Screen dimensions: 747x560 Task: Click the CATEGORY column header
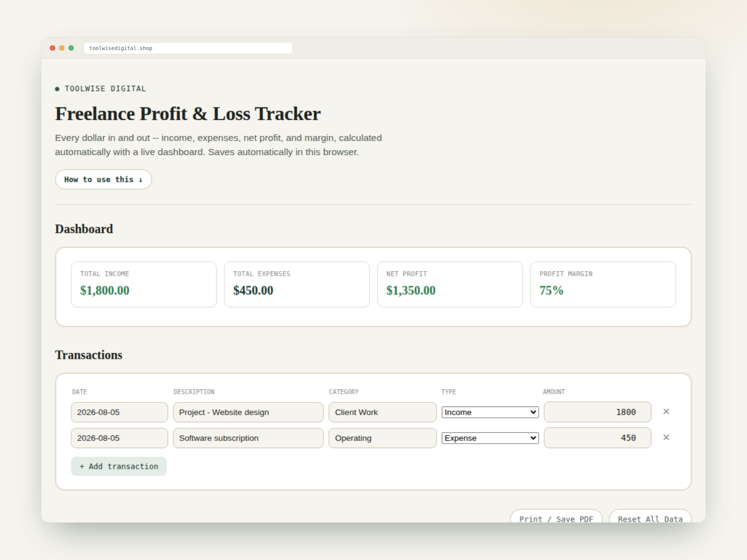(x=344, y=392)
